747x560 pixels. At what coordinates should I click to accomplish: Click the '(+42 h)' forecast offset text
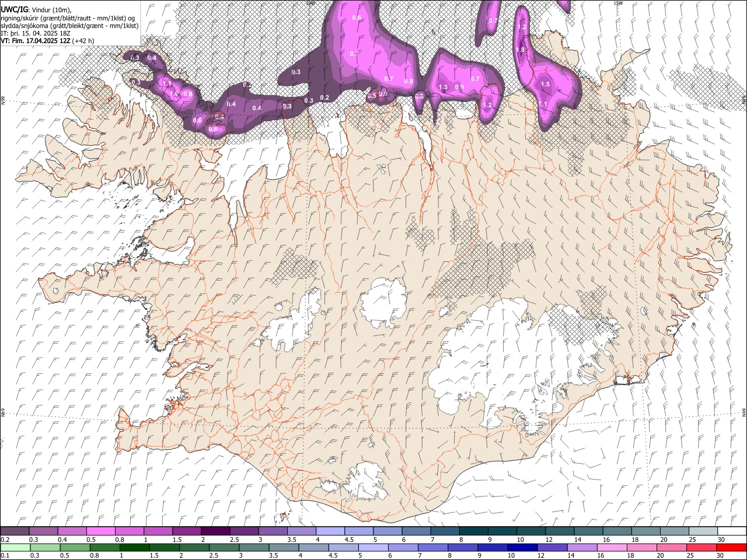pyautogui.click(x=83, y=41)
